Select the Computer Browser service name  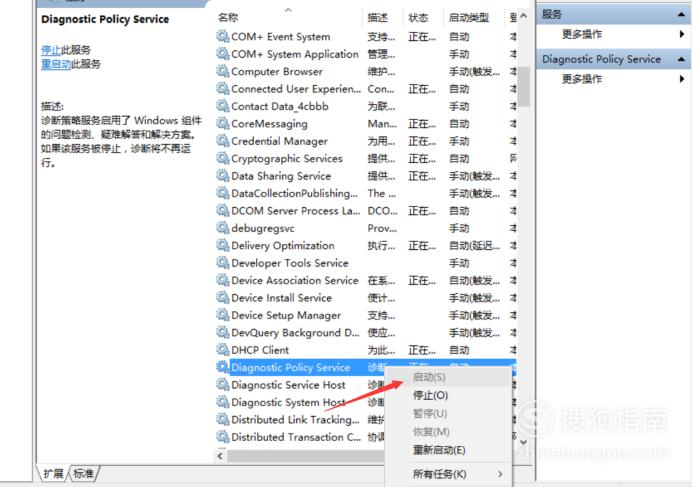pos(277,72)
